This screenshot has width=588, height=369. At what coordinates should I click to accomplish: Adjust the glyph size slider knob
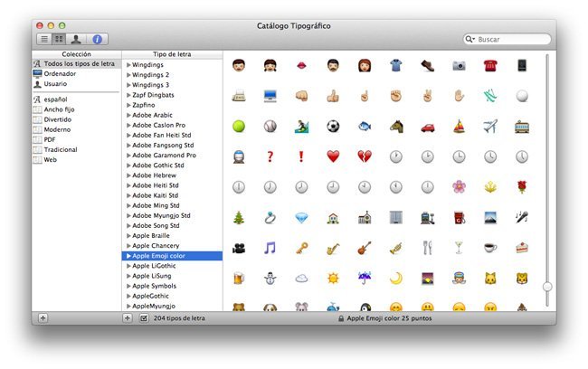547,287
